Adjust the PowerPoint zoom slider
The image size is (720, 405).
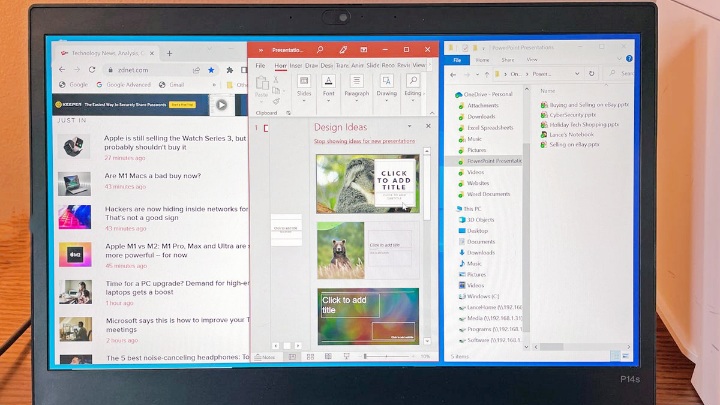coord(384,356)
